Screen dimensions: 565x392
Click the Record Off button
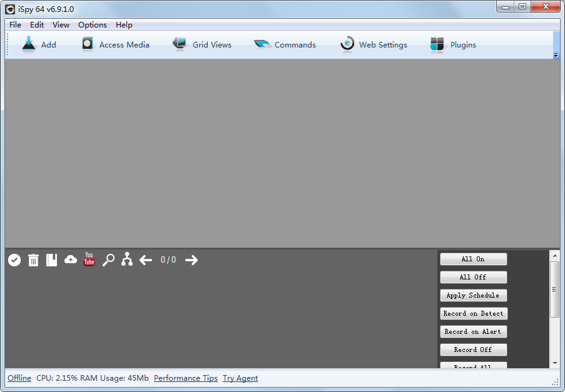474,349
